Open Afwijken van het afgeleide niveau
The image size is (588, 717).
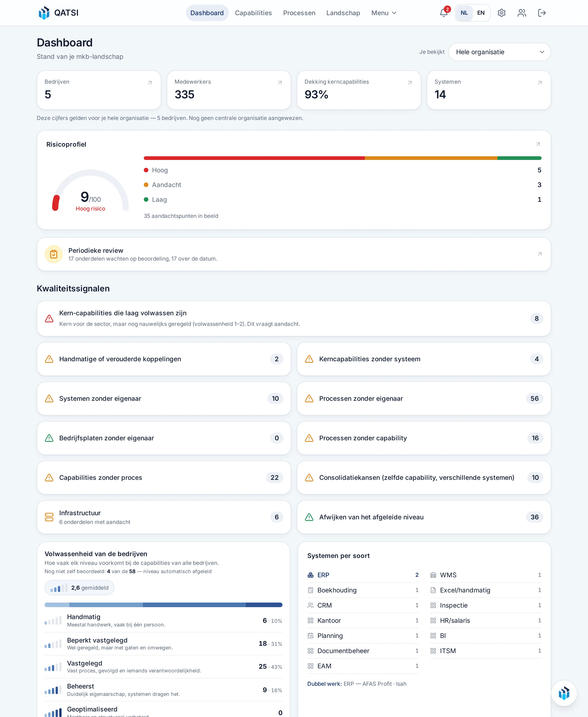pos(424,517)
